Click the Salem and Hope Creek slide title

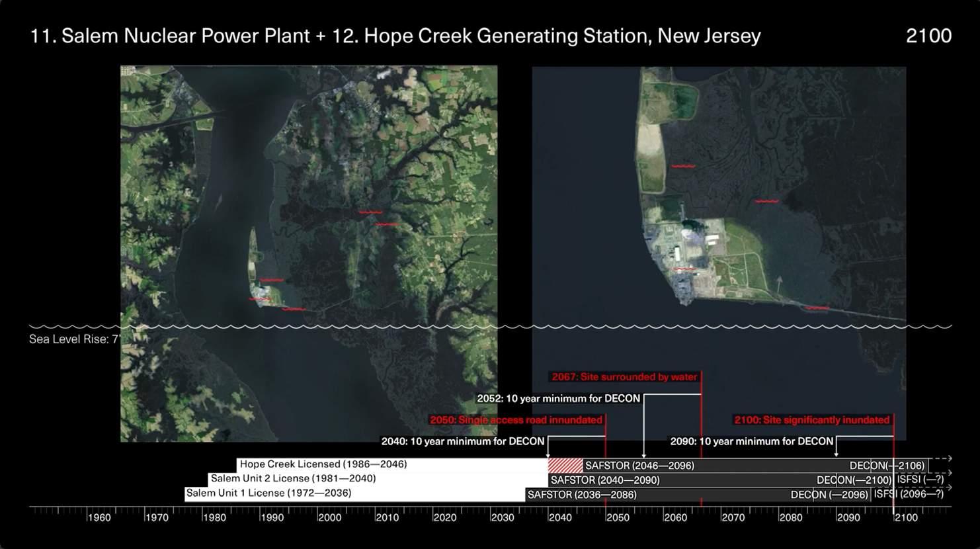tap(395, 36)
